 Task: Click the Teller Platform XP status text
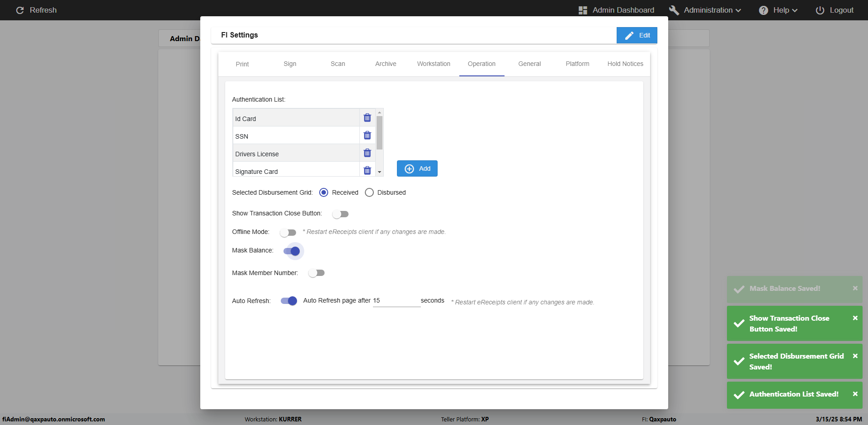click(465, 419)
